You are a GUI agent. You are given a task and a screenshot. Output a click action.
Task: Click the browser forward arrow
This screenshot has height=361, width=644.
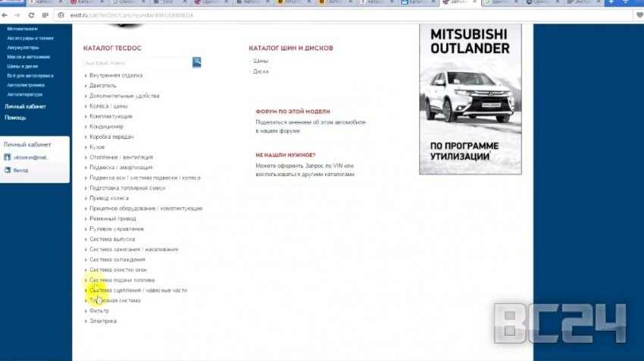click(17, 15)
